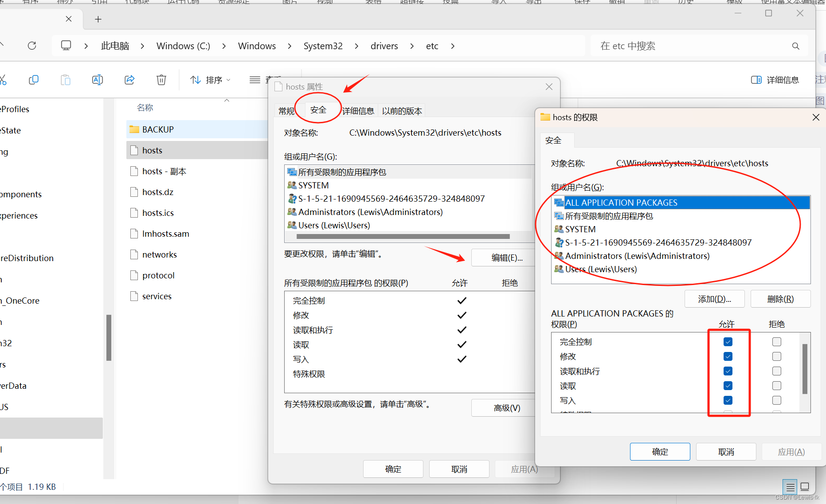Toggle 完全控制 Allow checkbox
The height and width of the screenshot is (504, 826).
728,342
